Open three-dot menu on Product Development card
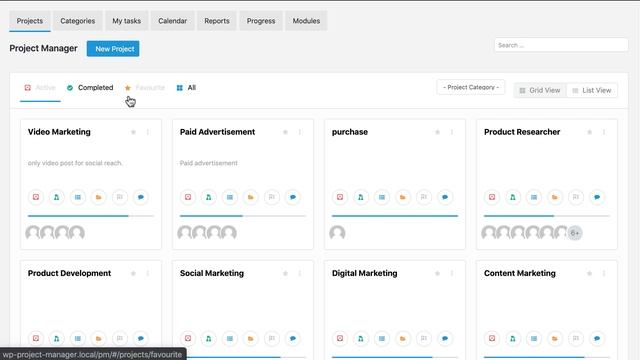This screenshot has width=640, height=360. point(148,273)
